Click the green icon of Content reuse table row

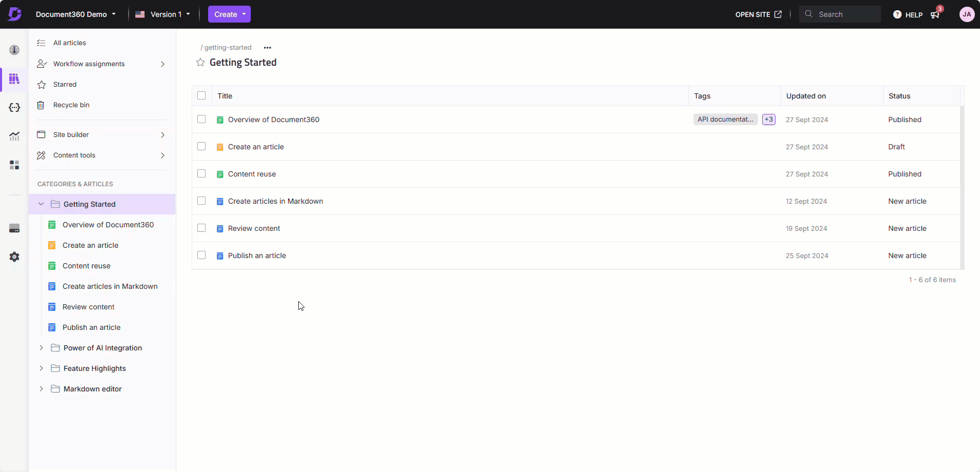click(x=220, y=174)
